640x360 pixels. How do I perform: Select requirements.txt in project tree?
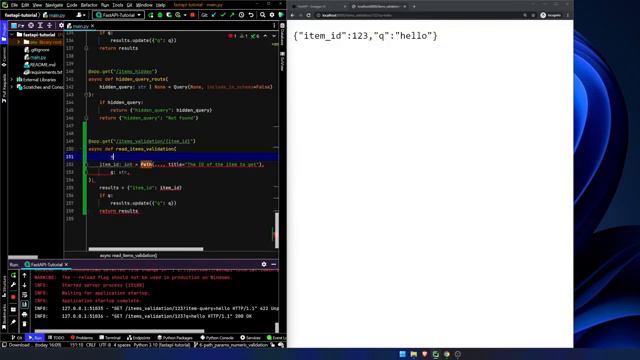[43, 72]
